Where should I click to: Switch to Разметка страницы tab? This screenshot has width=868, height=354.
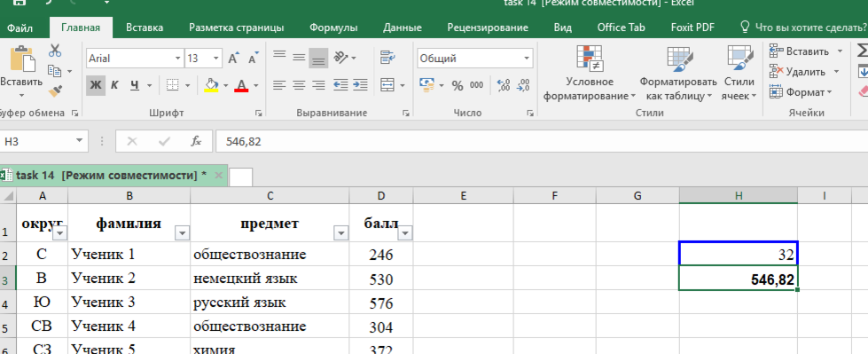[237, 28]
